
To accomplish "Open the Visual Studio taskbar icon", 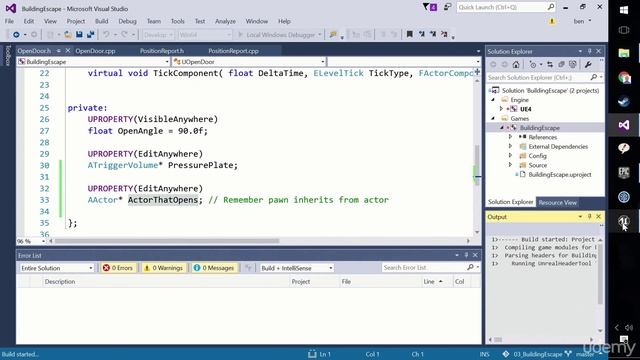I will 624,125.
